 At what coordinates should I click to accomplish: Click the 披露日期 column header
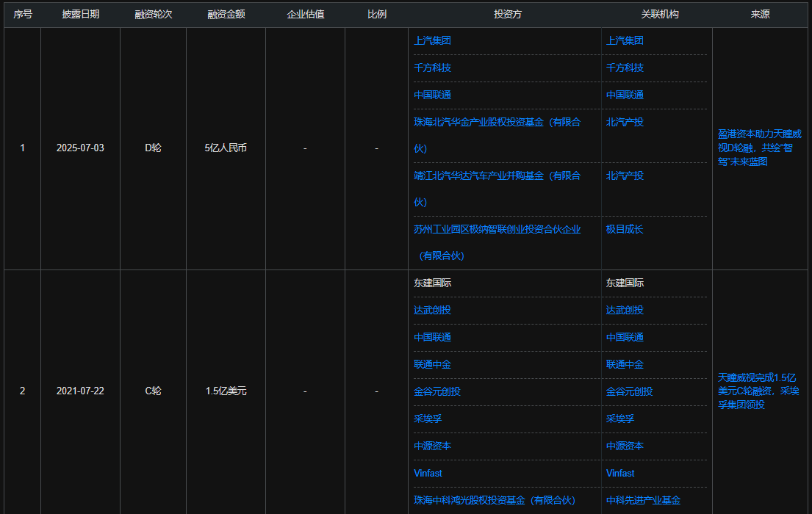tap(80, 15)
